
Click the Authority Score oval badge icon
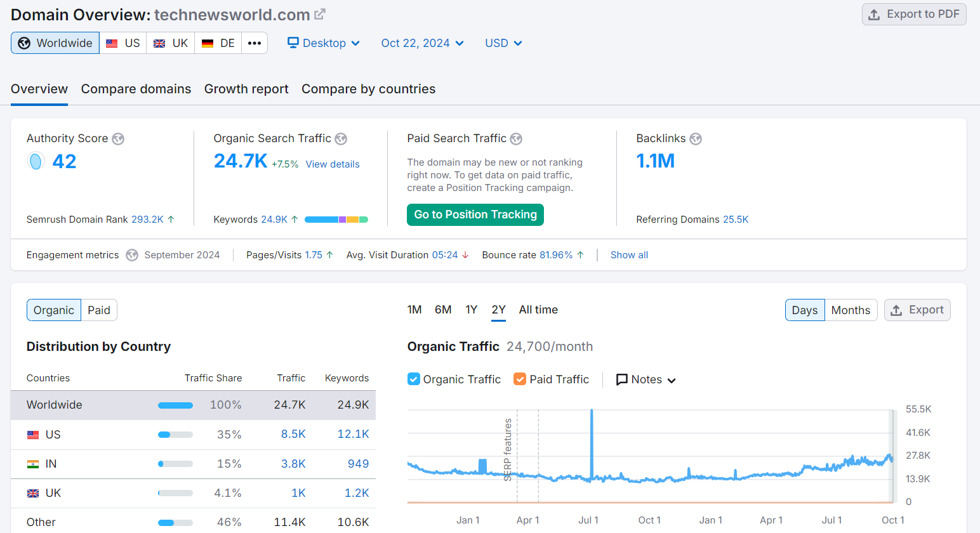[x=36, y=161]
